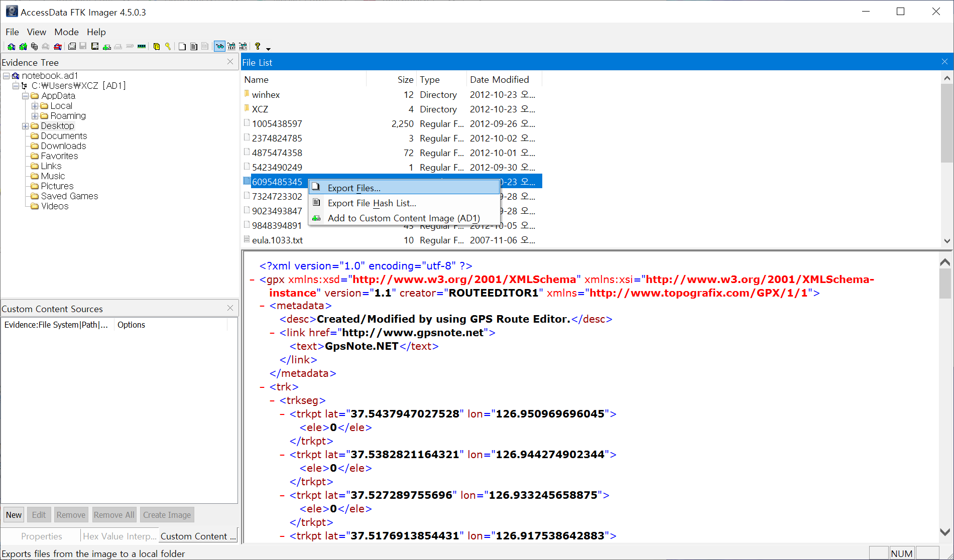Select file 7324723302 in the File List
Screen dimensions: 954x560
(x=277, y=196)
